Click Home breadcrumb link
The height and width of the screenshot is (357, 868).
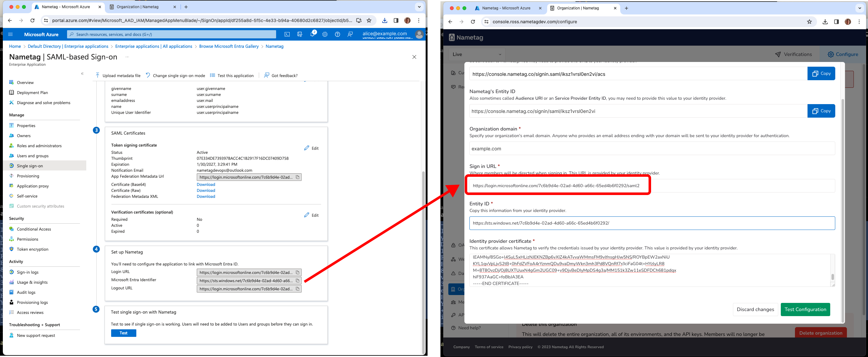point(15,47)
